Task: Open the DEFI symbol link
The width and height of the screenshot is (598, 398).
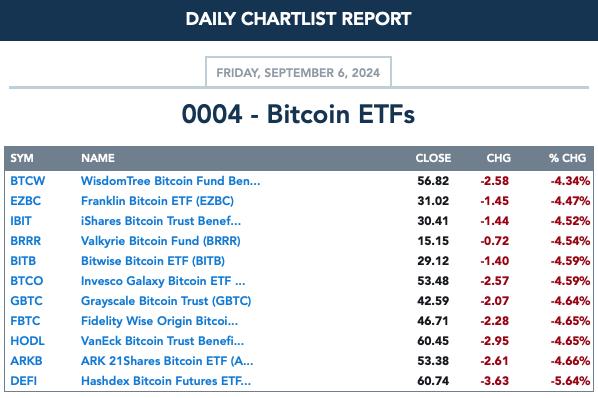Action: coord(24,381)
